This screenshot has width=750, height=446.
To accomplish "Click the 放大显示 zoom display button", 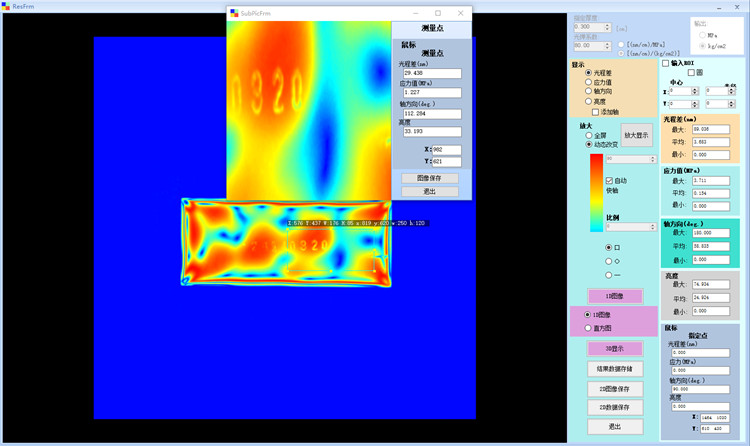I will (x=636, y=134).
